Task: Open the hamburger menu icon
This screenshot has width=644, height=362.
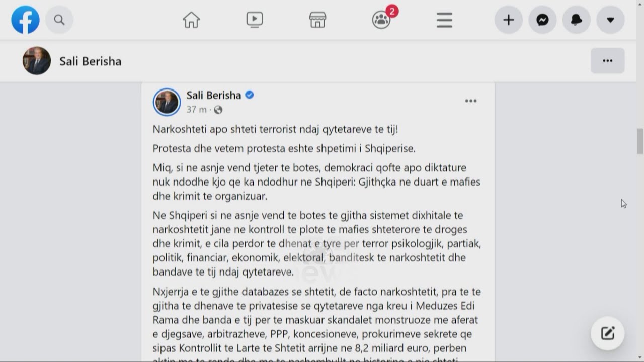Action: point(444,20)
